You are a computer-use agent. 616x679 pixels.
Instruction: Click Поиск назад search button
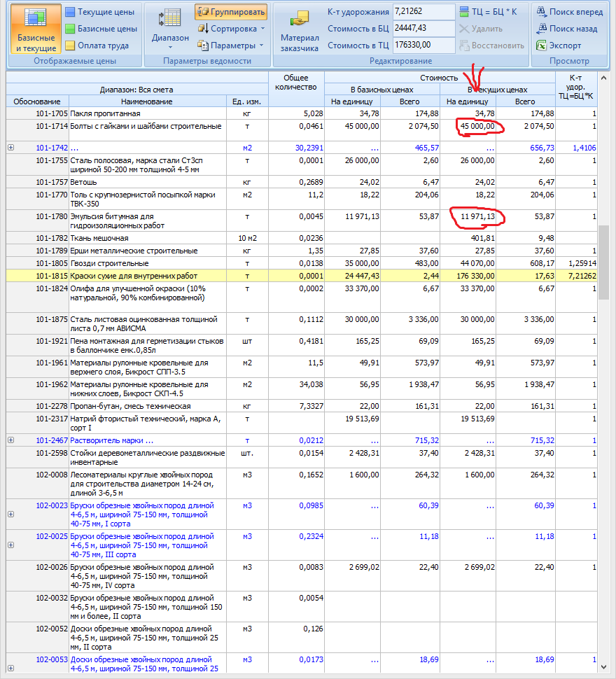point(567,29)
